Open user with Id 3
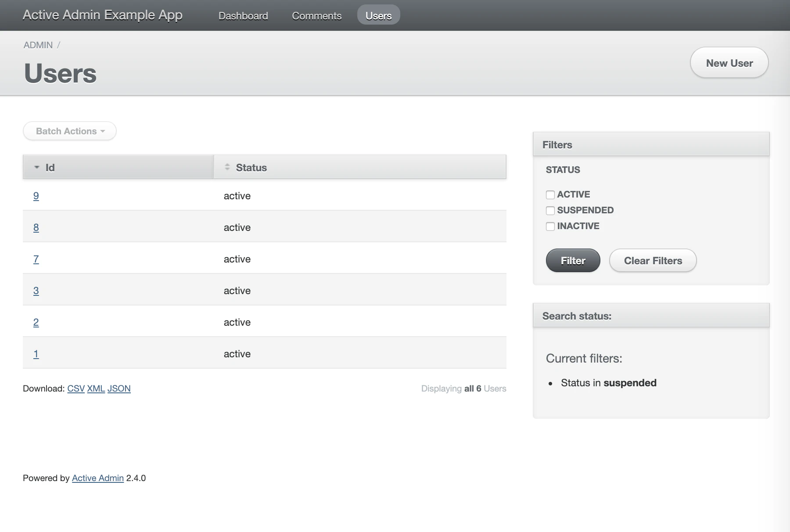 point(36,291)
